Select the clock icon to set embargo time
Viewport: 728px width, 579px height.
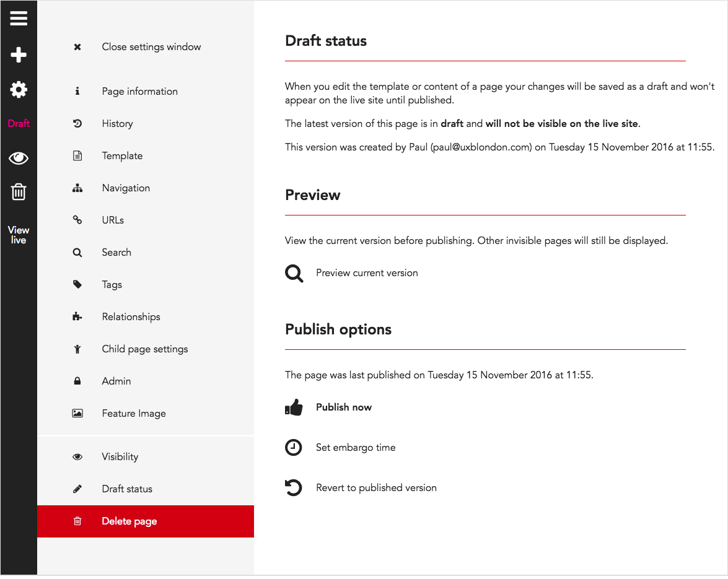click(293, 447)
